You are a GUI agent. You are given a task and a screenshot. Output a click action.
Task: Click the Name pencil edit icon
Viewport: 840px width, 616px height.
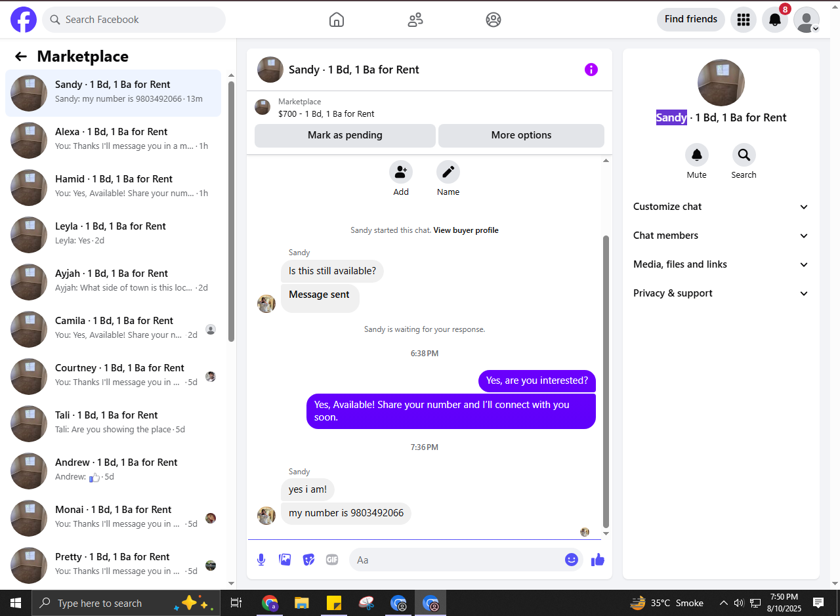448,172
